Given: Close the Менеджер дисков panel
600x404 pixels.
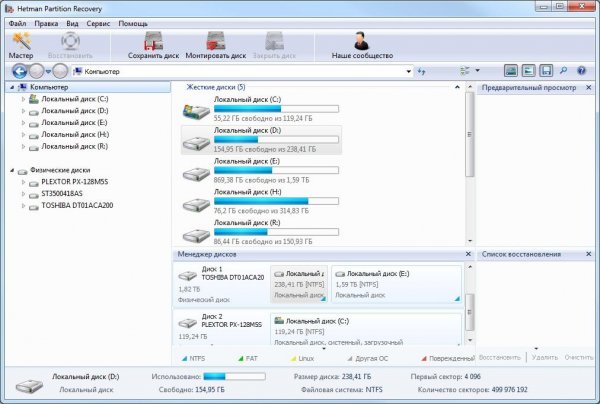Looking at the screenshot, I should click(468, 254).
